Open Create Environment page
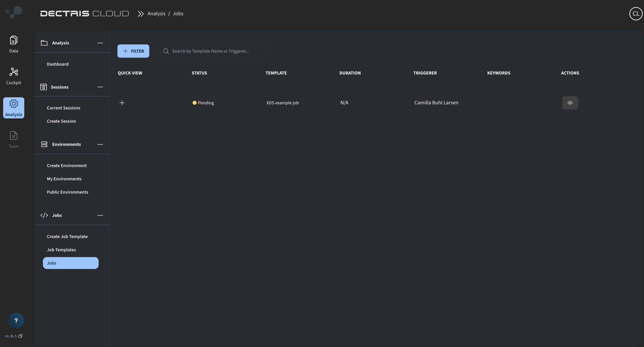The image size is (644, 347). [x=67, y=165]
